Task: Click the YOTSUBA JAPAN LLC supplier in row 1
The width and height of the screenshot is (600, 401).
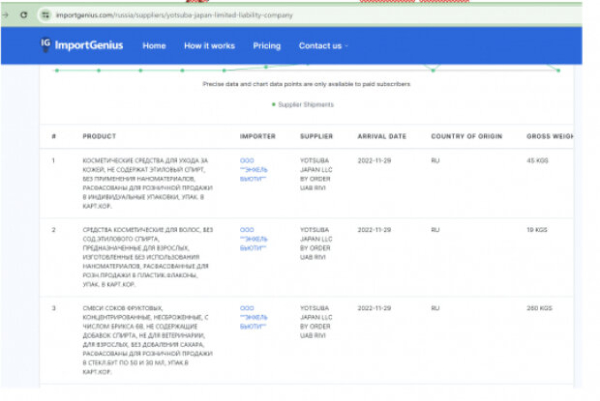Action: tap(316, 174)
